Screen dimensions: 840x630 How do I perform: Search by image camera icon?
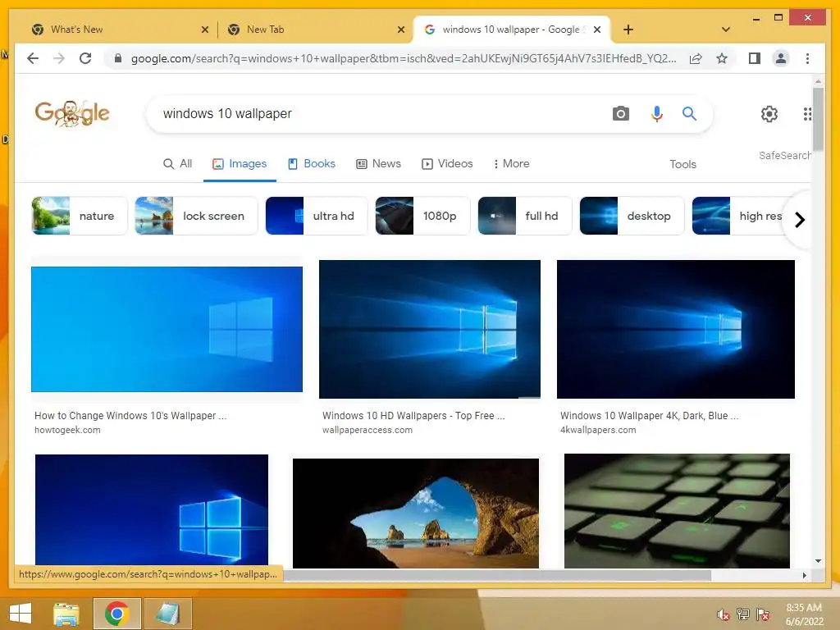[621, 113]
